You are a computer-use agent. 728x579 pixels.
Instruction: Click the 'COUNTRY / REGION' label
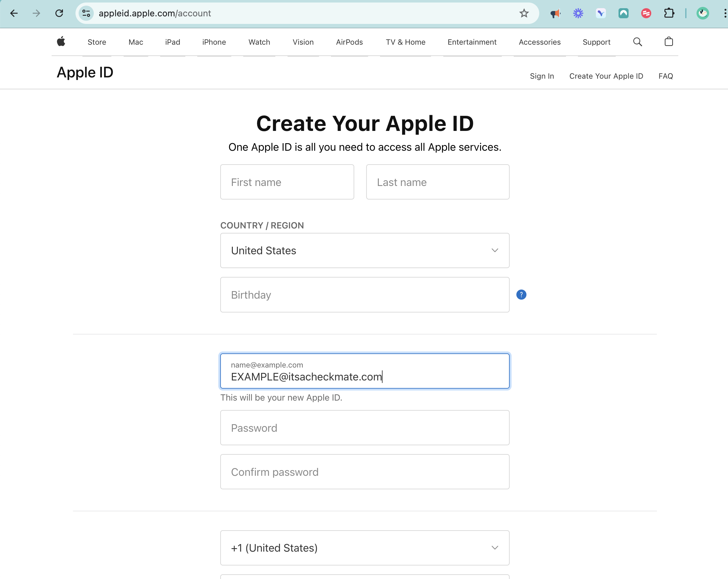(x=262, y=225)
